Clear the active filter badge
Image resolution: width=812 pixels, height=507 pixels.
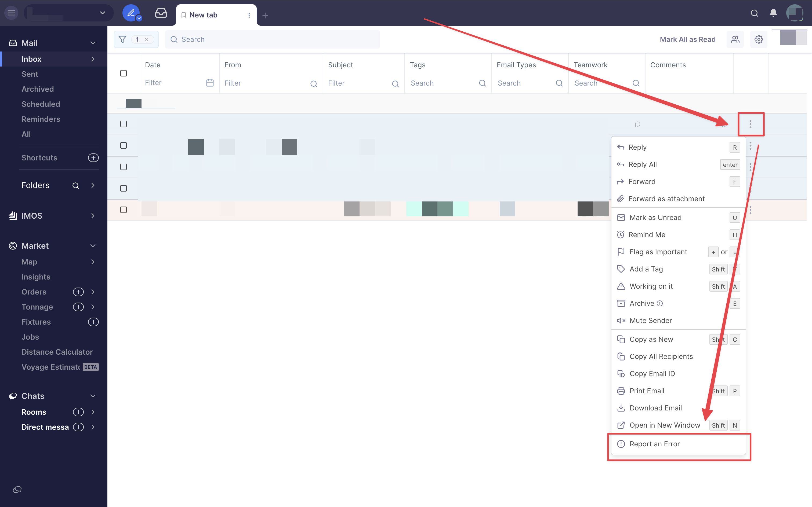pyautogui.click(x=146, y=40)
